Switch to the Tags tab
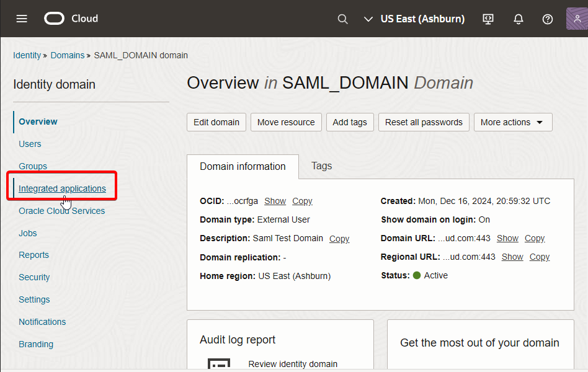 322,166
